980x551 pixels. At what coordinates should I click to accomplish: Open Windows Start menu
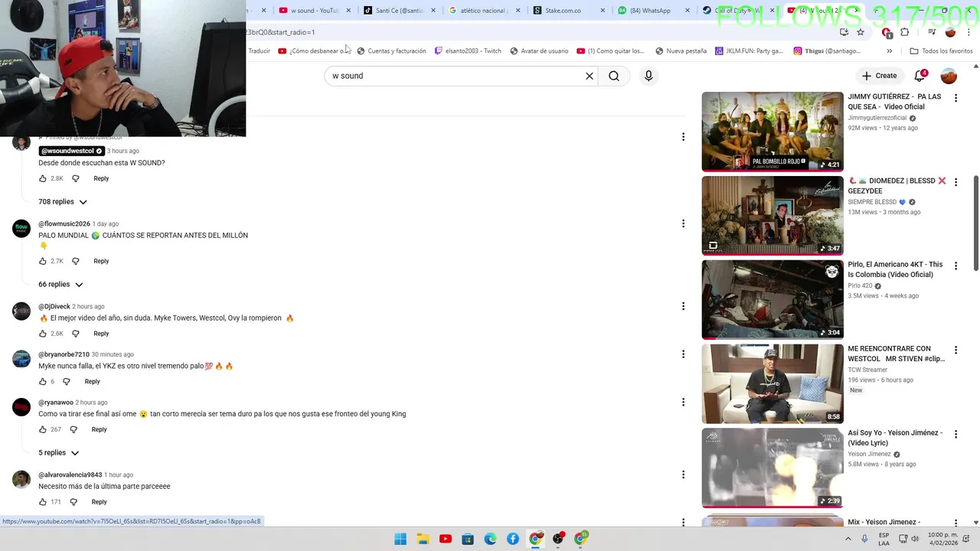(400, 539)
